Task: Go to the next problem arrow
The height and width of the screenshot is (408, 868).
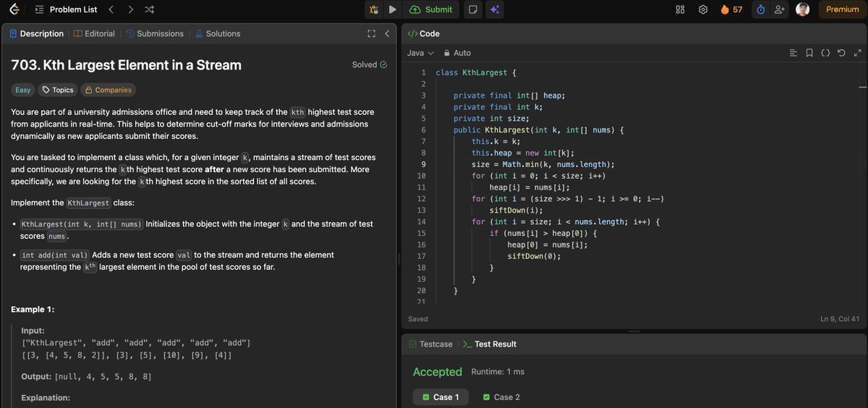Action: (130, 9)
